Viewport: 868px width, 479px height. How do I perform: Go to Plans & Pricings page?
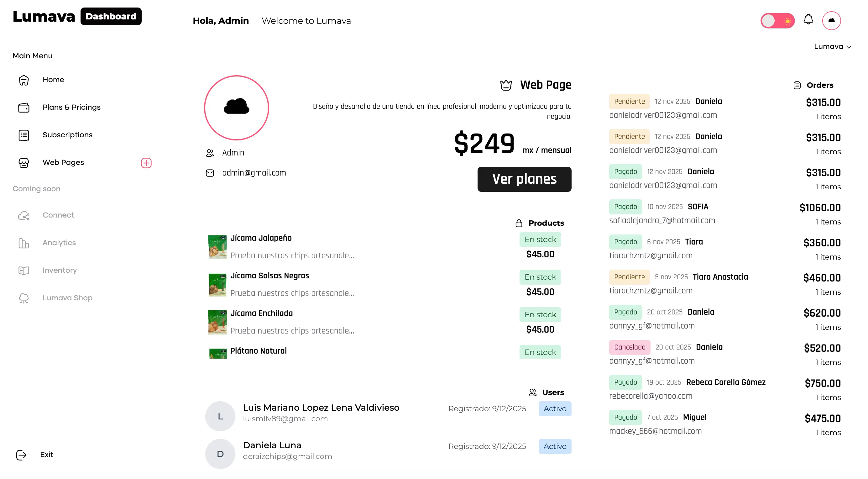coord(71,107)
